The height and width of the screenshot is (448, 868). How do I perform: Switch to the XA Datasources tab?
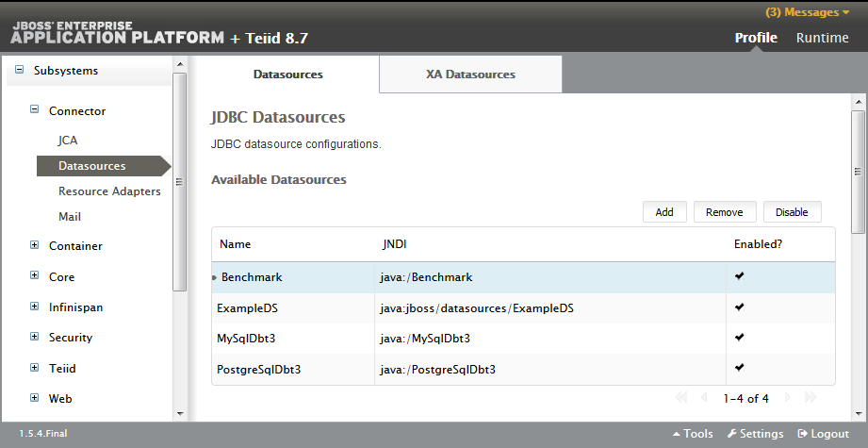tap(470, 75)
